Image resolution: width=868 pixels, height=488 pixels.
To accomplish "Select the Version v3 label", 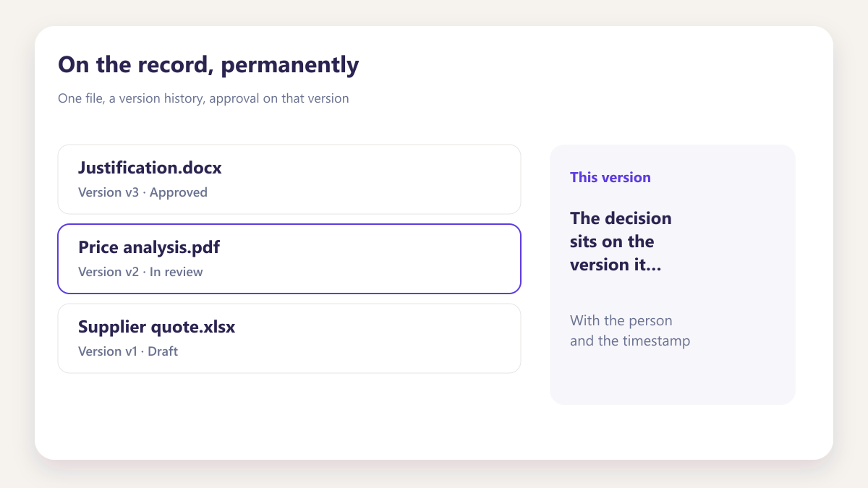I will (109, 192).
